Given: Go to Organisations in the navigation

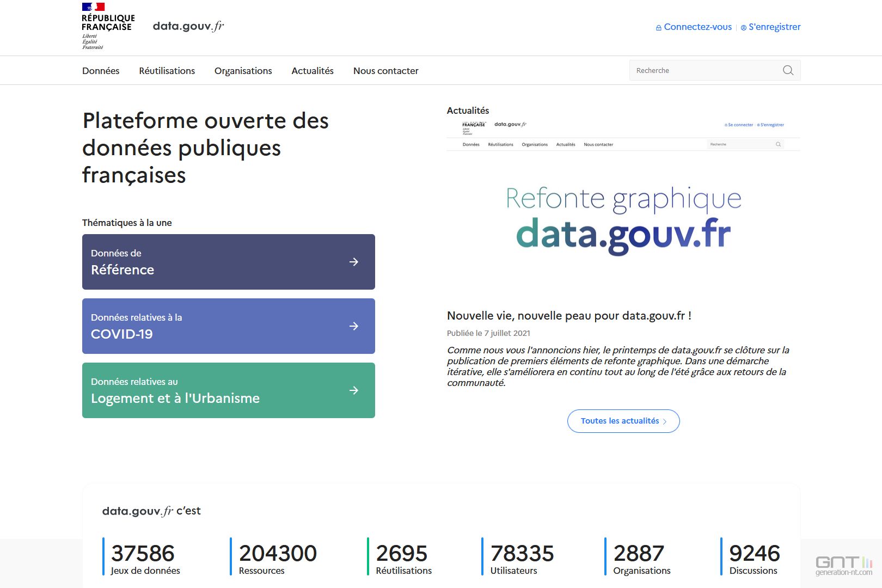Looking at the screenshot, I should click(x=243, y=71).
